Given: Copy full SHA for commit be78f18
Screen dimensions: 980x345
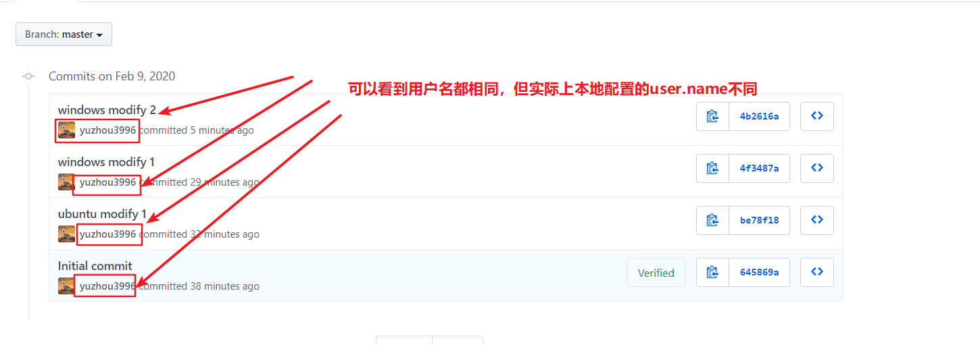Looking at the screenshot, I should point(713,220).
